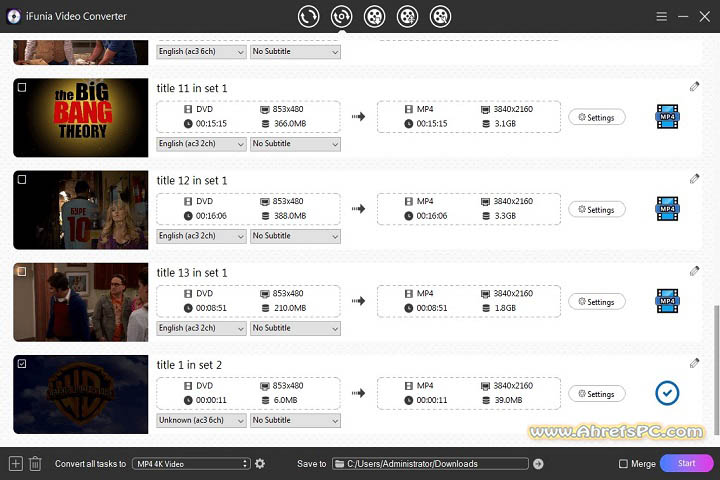Expand the MP4 4K Video format dropdown
The image size is (720, 480).
click(x=191, y=463)
